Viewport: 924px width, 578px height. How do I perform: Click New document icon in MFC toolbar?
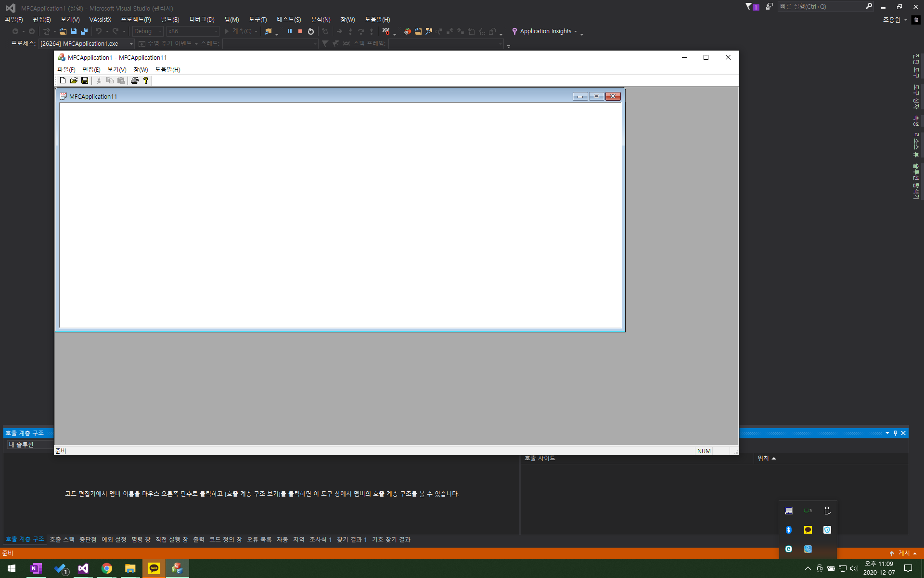tap(63, 80)
